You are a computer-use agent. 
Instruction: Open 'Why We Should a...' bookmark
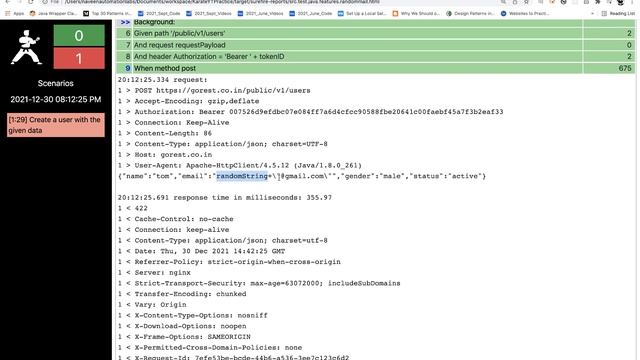pos(416,13)
